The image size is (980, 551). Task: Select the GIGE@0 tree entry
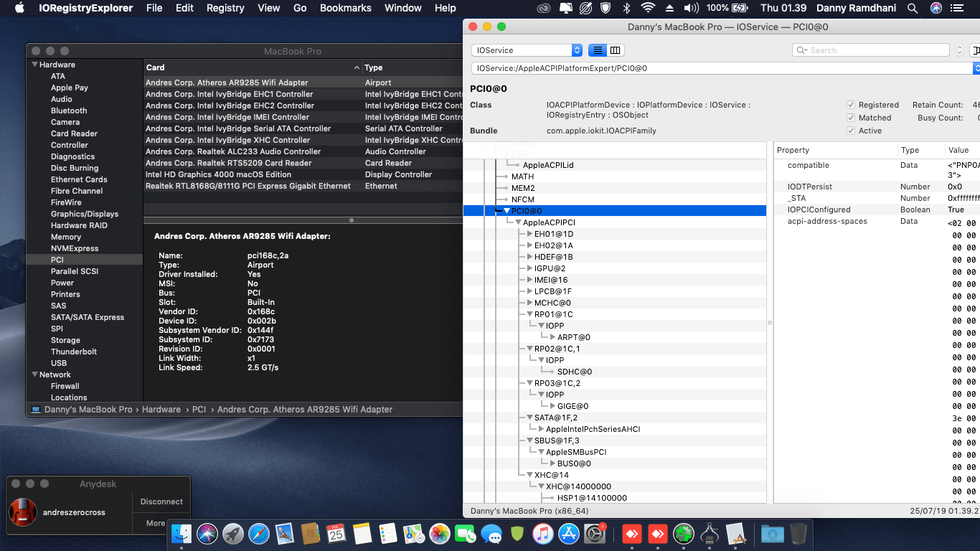[573, 406]
